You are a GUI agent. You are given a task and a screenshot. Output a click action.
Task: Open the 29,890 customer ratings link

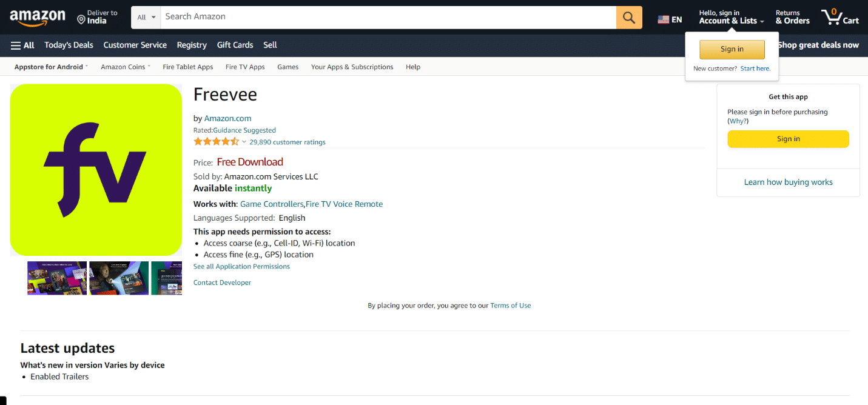[288, 142]
